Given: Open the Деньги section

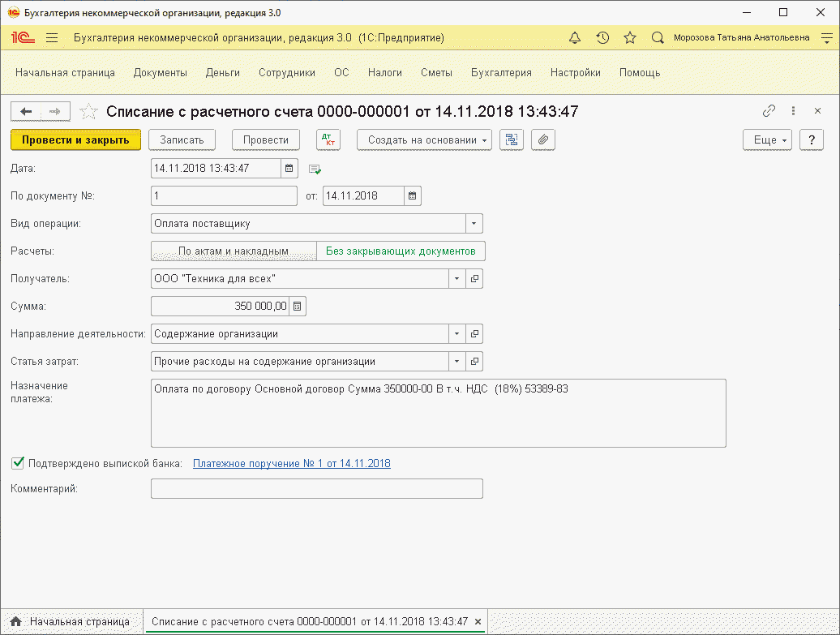Looking at the screenshot, I should click(223, 73).
